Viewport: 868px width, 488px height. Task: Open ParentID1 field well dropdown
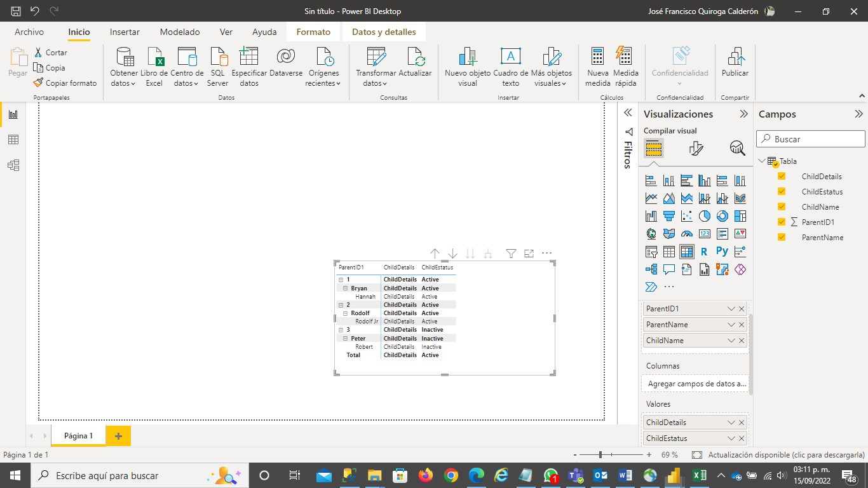731,309
